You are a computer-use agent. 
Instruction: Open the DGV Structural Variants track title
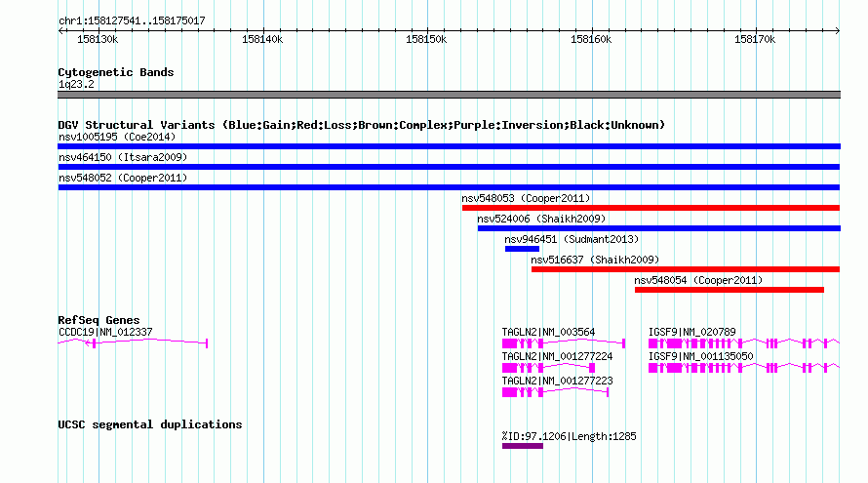pos(362,125)
